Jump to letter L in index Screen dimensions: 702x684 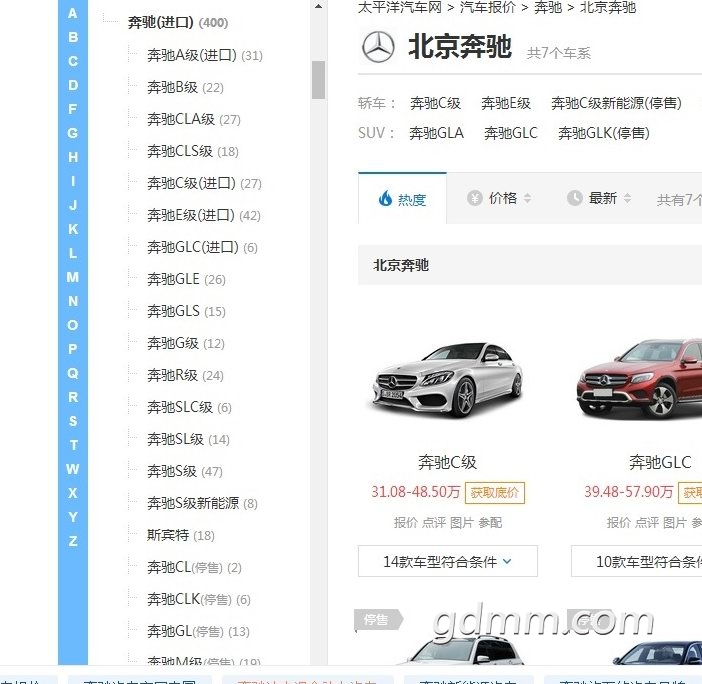click(73, 253)
